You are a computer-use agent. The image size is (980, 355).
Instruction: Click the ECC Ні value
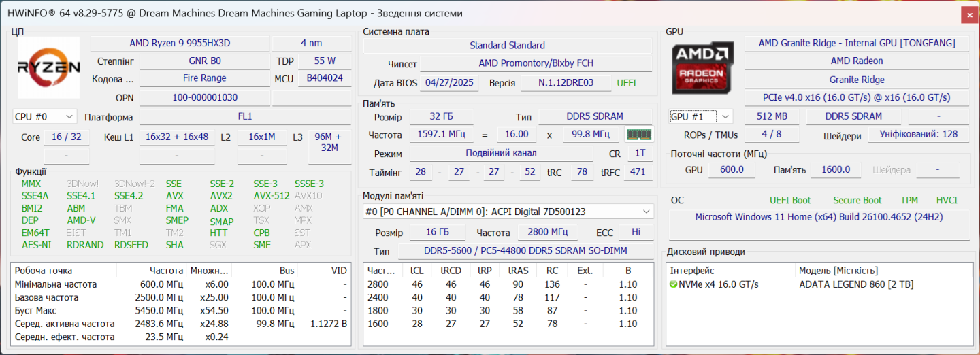click(x=636, y=232)
